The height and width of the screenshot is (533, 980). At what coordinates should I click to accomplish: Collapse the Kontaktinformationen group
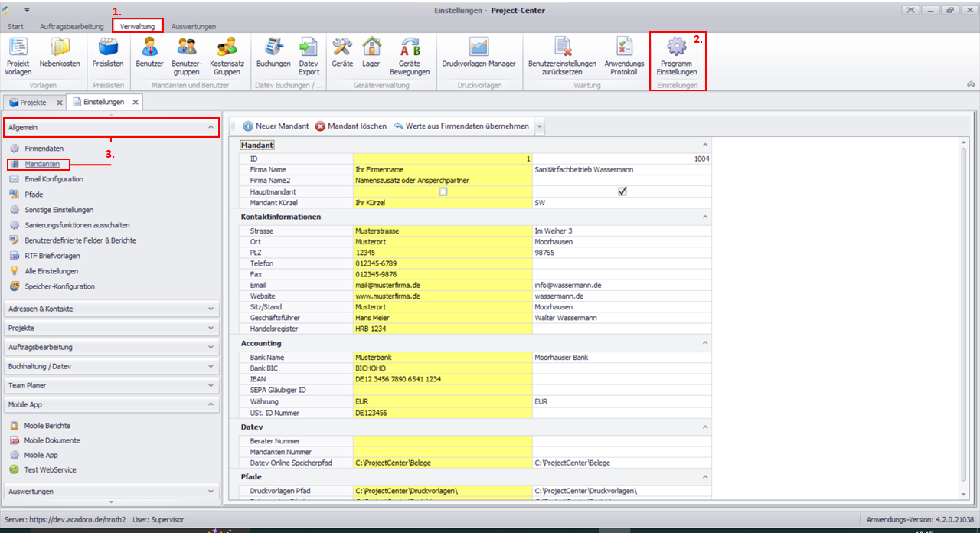[x=704, y=217]
